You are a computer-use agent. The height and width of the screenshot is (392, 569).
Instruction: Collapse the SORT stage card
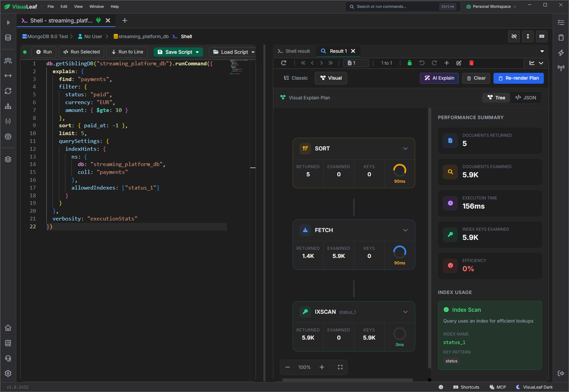click(405, 149)
